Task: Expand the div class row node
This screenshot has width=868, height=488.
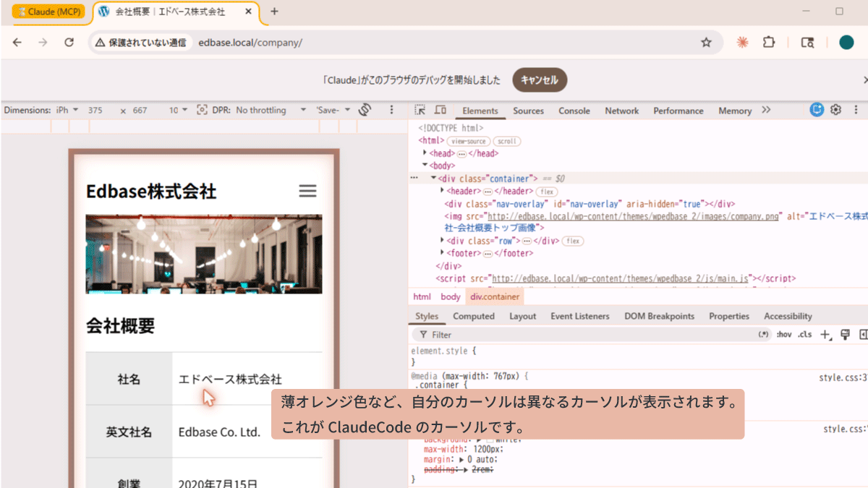Action: click(443, 240)
